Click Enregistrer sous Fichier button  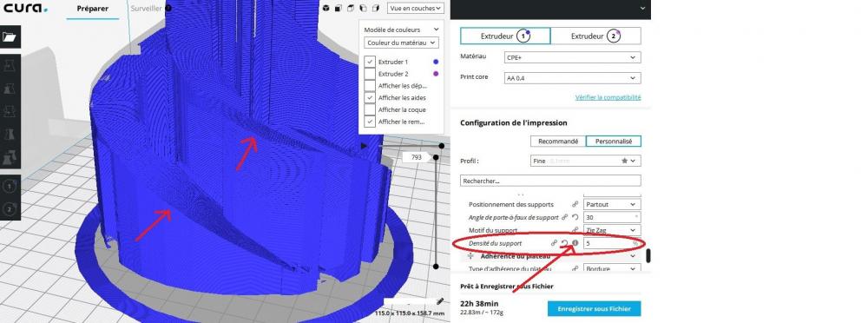click(594, 308)
